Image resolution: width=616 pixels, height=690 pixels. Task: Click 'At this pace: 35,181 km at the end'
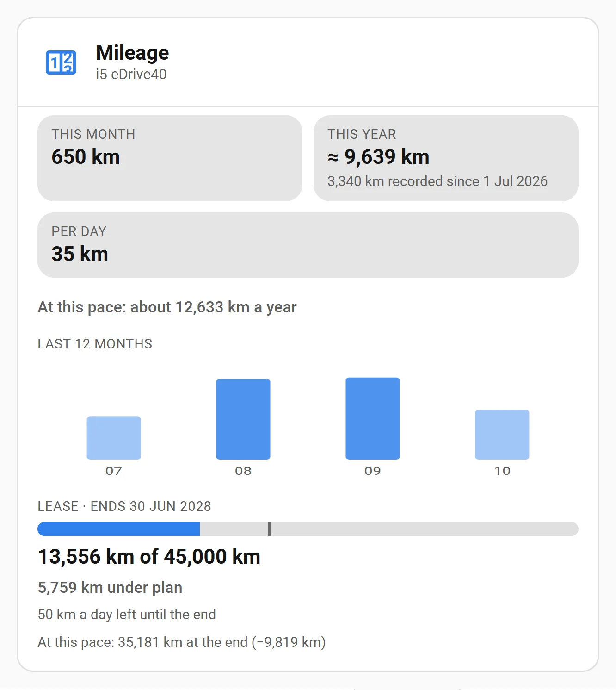tap(182, 642)
